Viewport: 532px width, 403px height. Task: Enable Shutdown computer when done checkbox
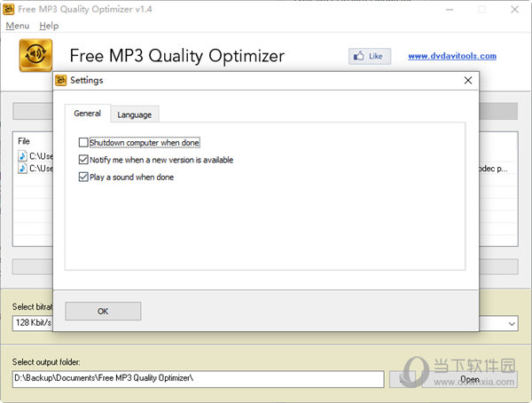83,142
